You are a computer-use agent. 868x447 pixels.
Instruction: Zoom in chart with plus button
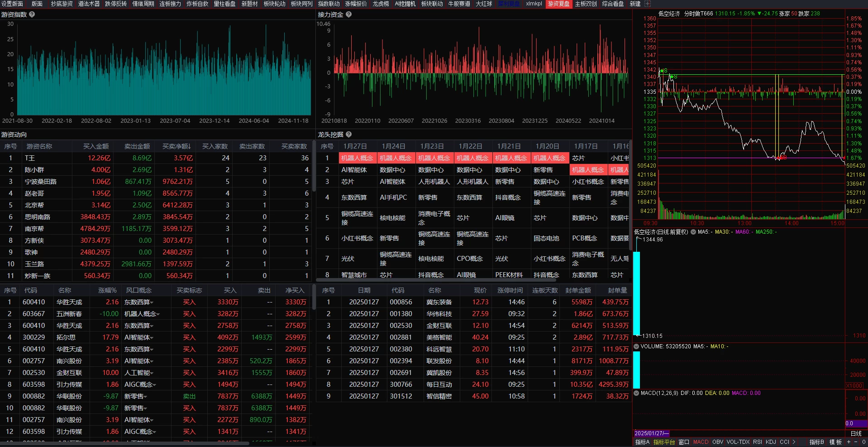[x=849, y=442]
